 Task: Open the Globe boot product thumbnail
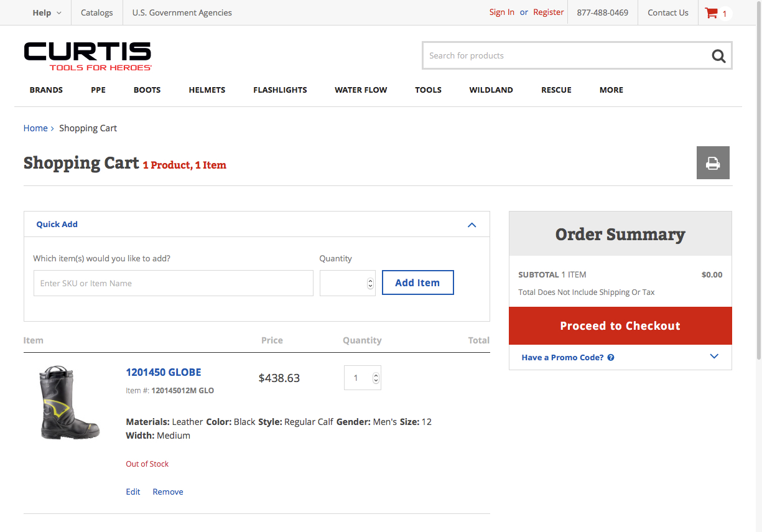(x=69, y=403)
